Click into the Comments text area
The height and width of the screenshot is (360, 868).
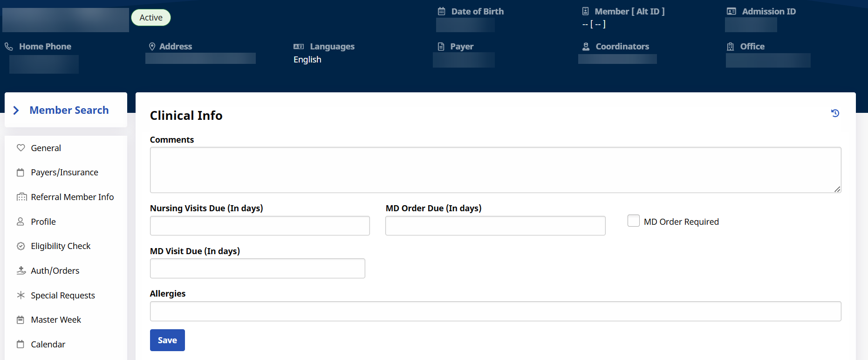tap(495, 170)
